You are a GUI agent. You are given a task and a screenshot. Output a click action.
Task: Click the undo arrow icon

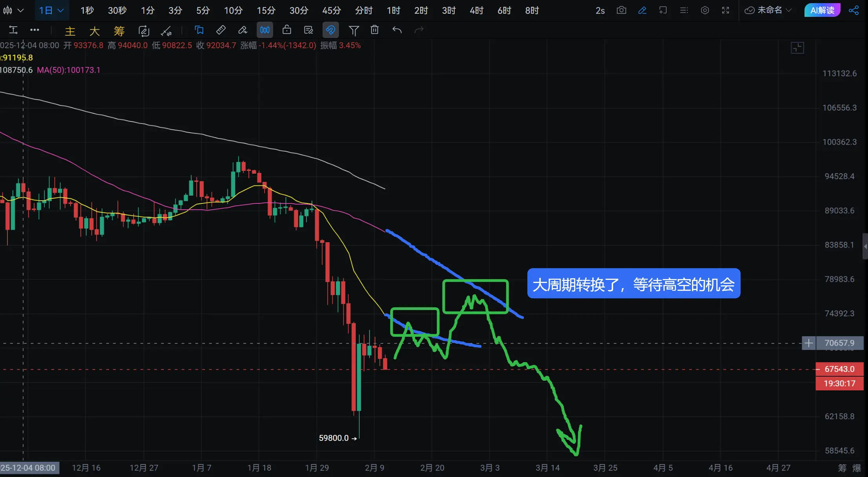click(397, 30)
